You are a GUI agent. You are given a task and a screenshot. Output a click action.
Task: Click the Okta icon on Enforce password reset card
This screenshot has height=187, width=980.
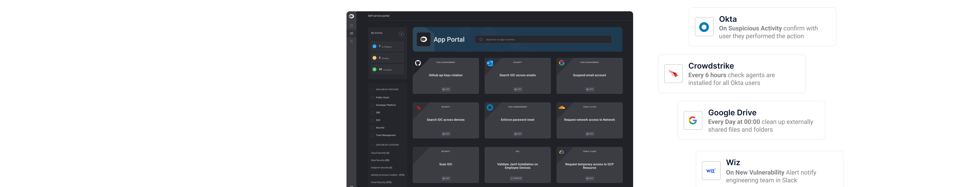[490, 107]
